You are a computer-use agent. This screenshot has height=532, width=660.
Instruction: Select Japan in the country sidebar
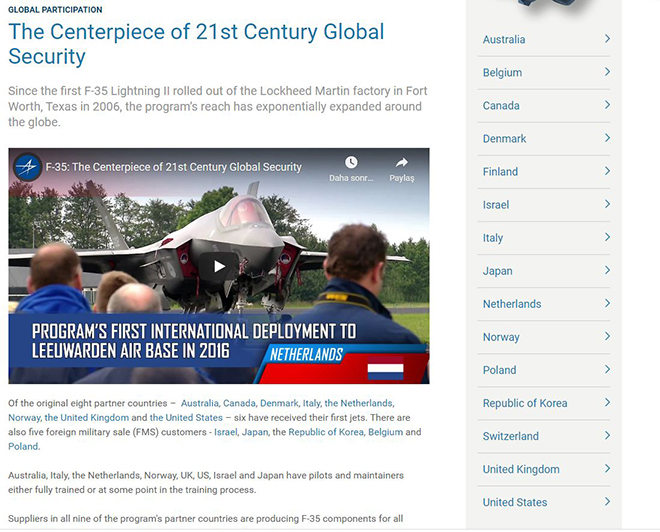(498, 271)
